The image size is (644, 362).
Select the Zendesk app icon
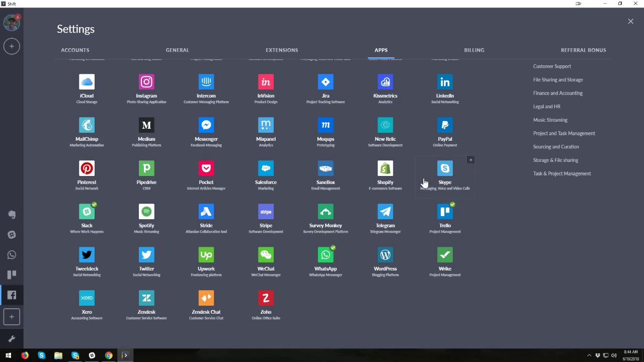[x=146, y=298]
